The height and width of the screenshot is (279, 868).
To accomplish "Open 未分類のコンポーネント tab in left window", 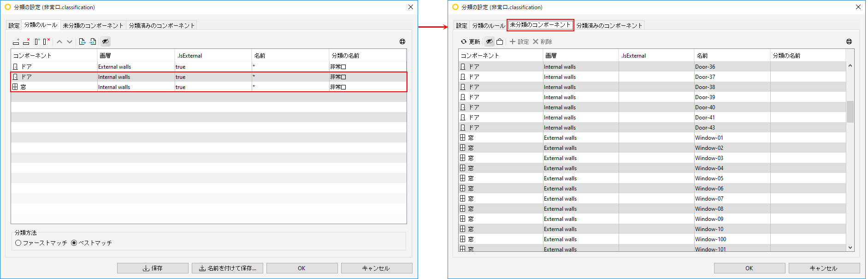I will click(x=93, y=25).
